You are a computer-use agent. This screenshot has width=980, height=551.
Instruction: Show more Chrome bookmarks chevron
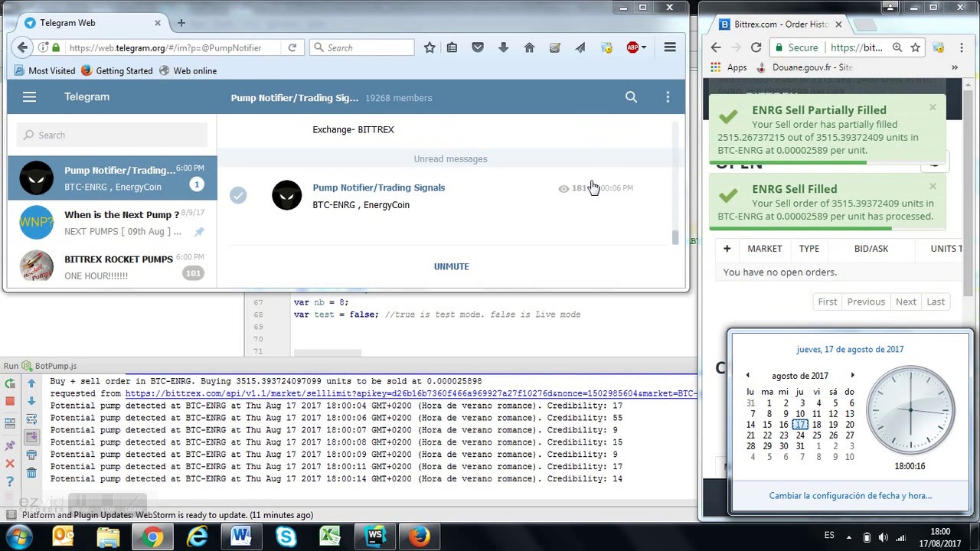point(955,67)
